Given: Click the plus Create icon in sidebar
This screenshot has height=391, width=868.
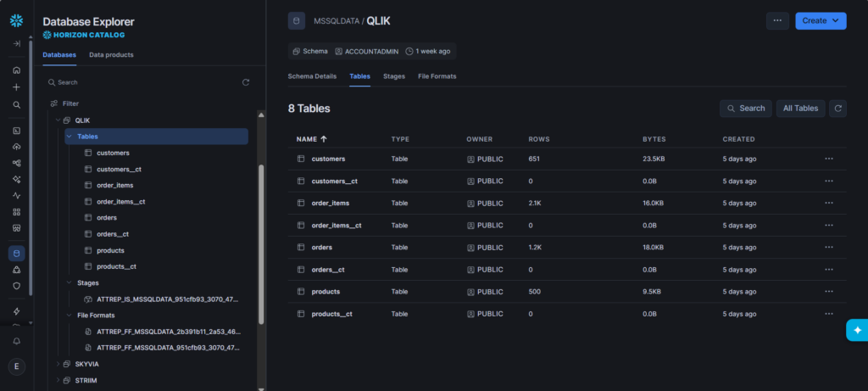Looking at the screenshot, I should (17, 87).
